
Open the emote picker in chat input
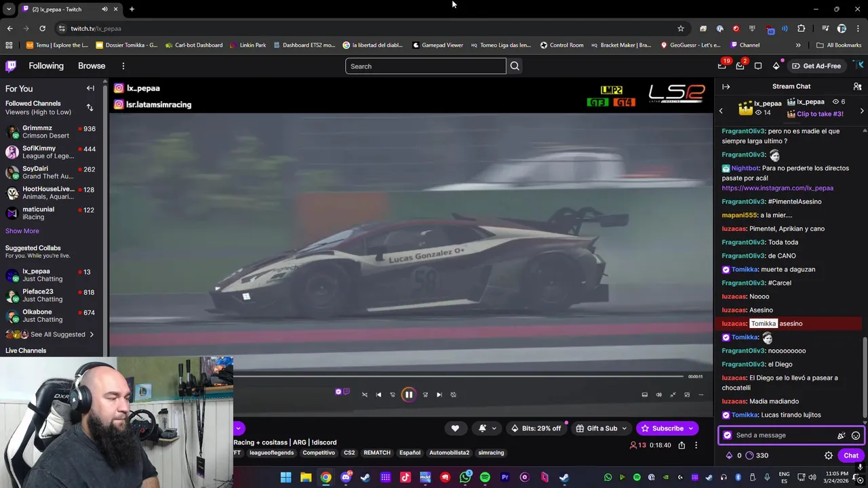(x=856, y=436)
